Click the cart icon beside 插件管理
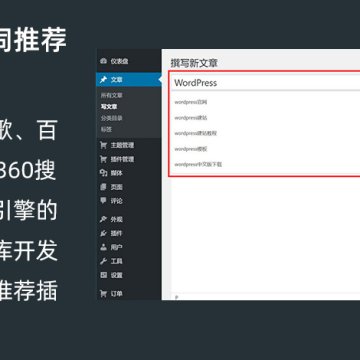 [x=104, y=159]
